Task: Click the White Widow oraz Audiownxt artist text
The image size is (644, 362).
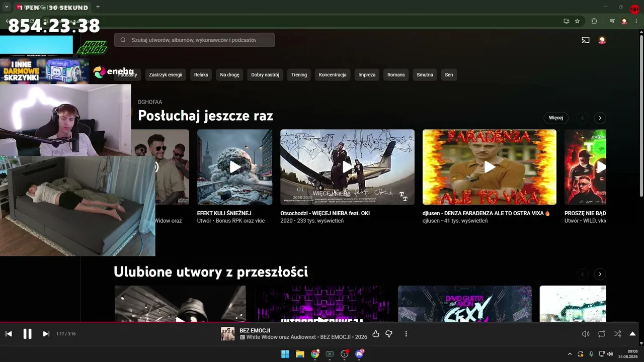Action: (282, 337)
